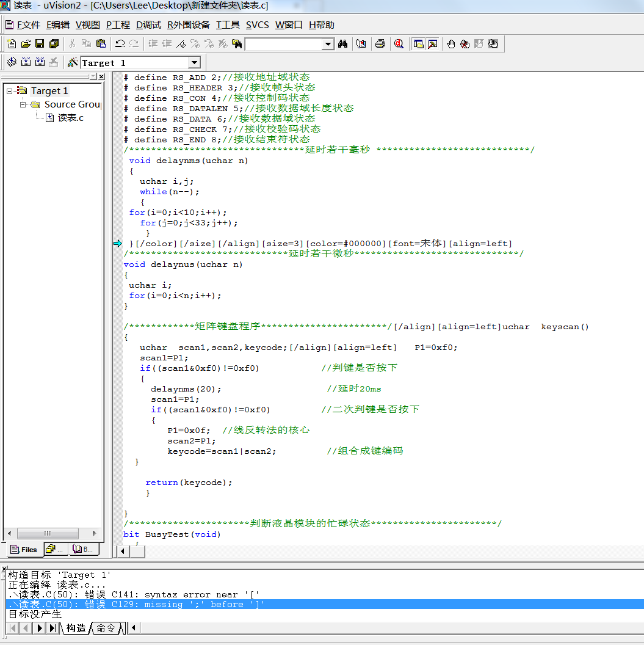This screenshot has width=644, height=645.
Task: Open the H帮助 menu
Action: [x=321, y=24]
